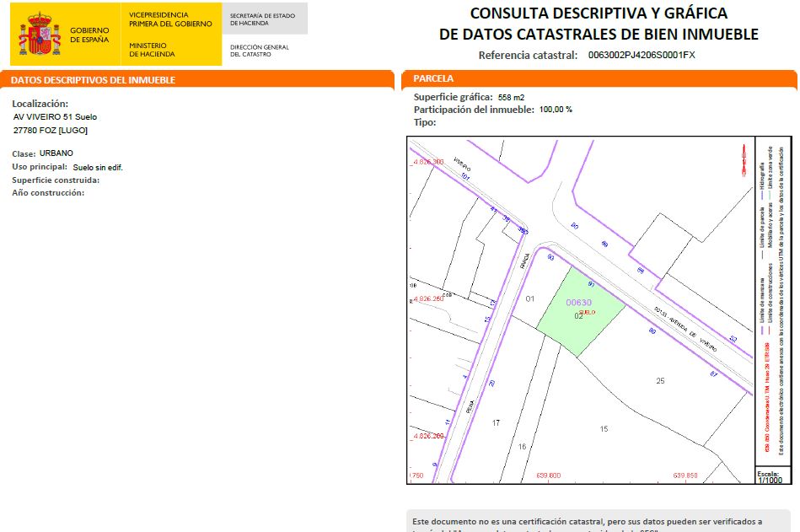Click the Escala 1/1000 scale box

[x=769, y=476]
